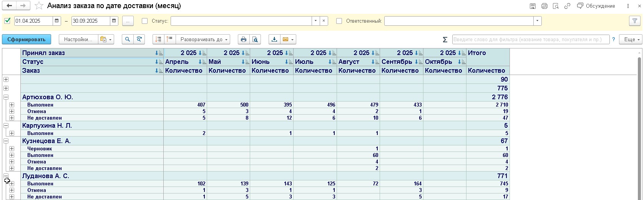This screenshot has width=644, height=200.
Task: Open the Еще menu
Action: [x=630, y=39]
